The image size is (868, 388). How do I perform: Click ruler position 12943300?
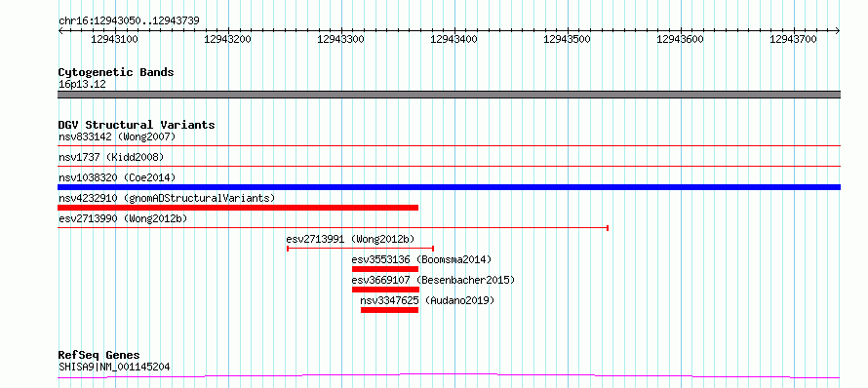(x=341, y=39)
